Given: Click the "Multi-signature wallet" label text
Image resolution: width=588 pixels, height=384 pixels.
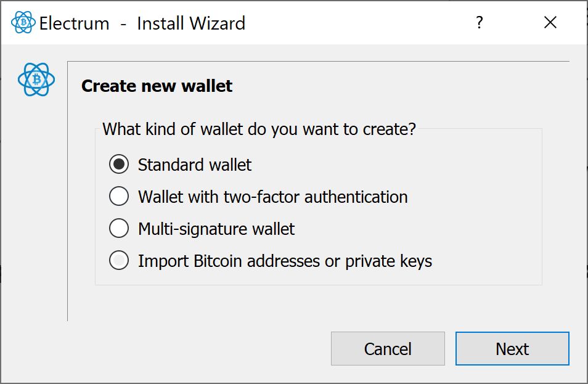Looking at the screenshot, I should [x=216, y=229].
